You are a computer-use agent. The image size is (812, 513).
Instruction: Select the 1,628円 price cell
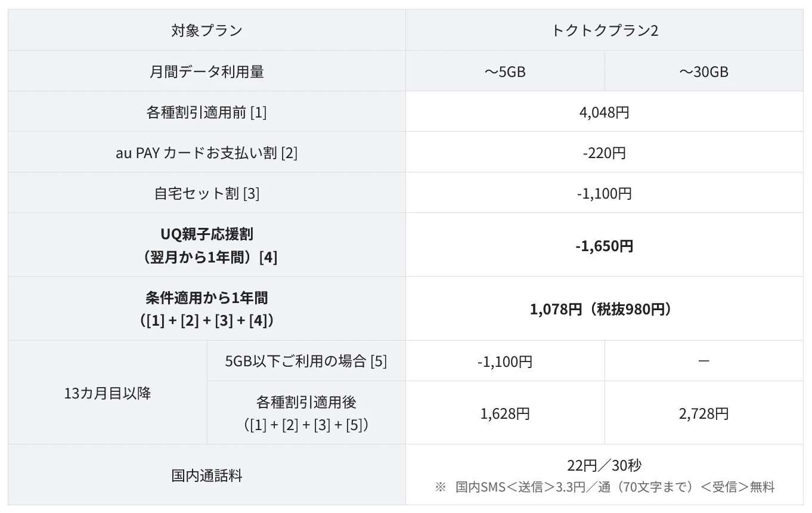click(505, 413)
